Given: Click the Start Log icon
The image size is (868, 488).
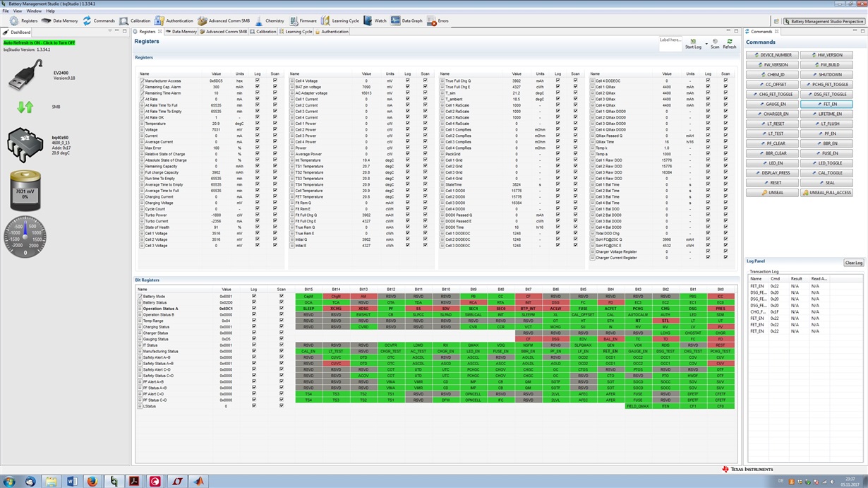Looking at the screenshot, I should [693, 42].
